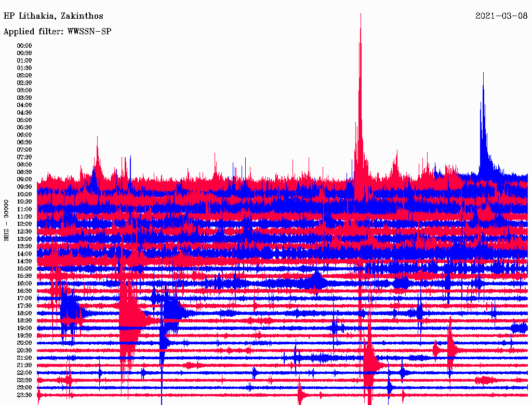Select the 00:00 time label

tap(24, 46)
